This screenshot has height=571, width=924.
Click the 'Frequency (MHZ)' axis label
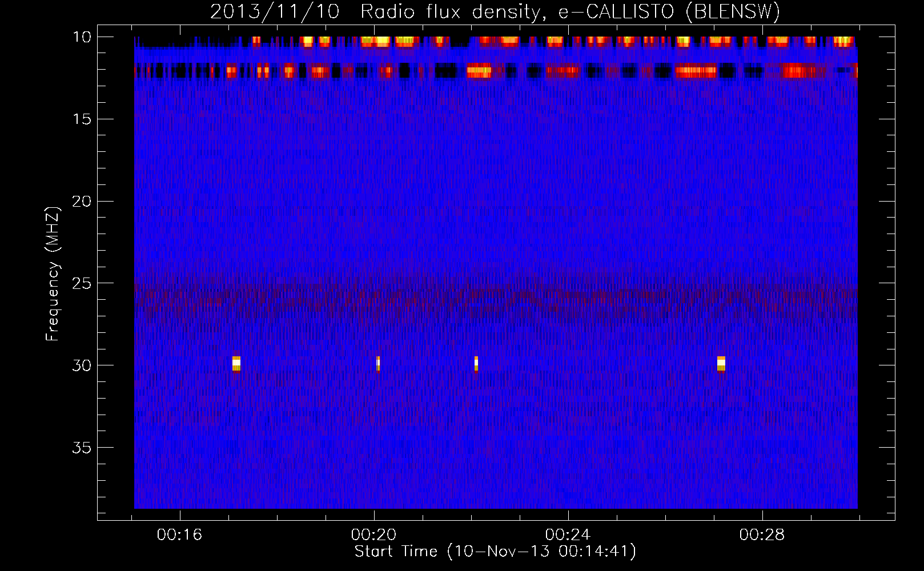[53, 274]
